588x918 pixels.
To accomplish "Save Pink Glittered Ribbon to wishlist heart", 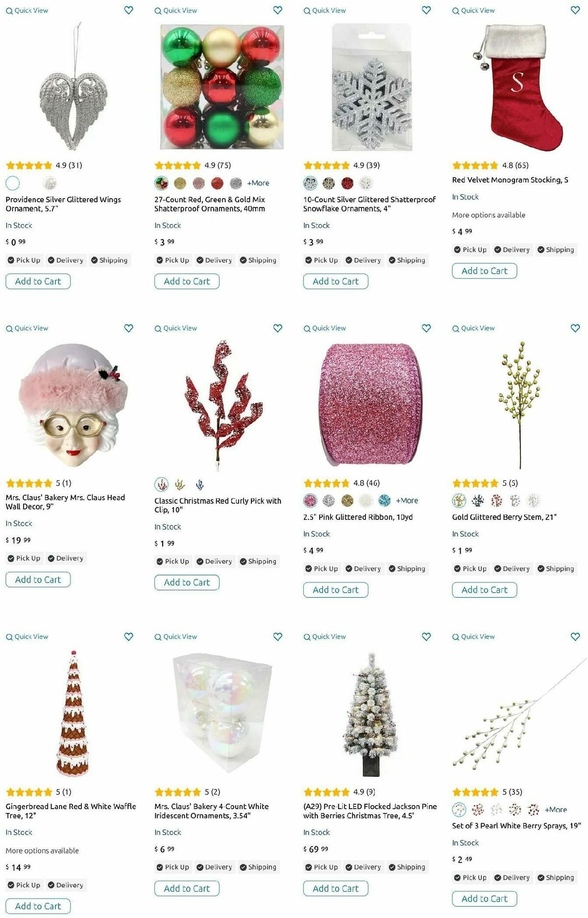I will (426, 328).
